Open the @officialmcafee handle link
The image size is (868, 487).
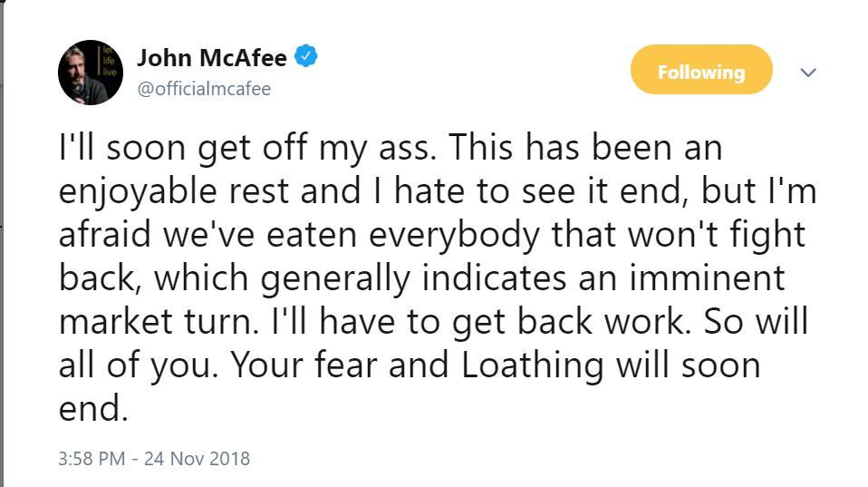coord(204,89)
